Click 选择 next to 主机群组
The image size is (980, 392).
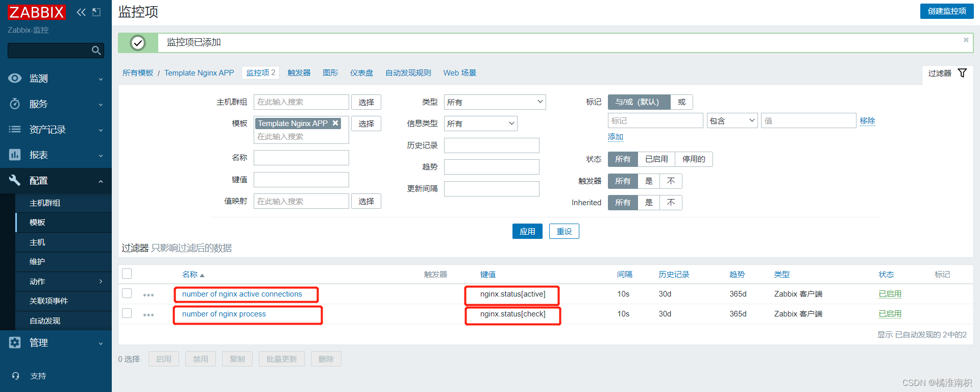click(x=366, y=102)
